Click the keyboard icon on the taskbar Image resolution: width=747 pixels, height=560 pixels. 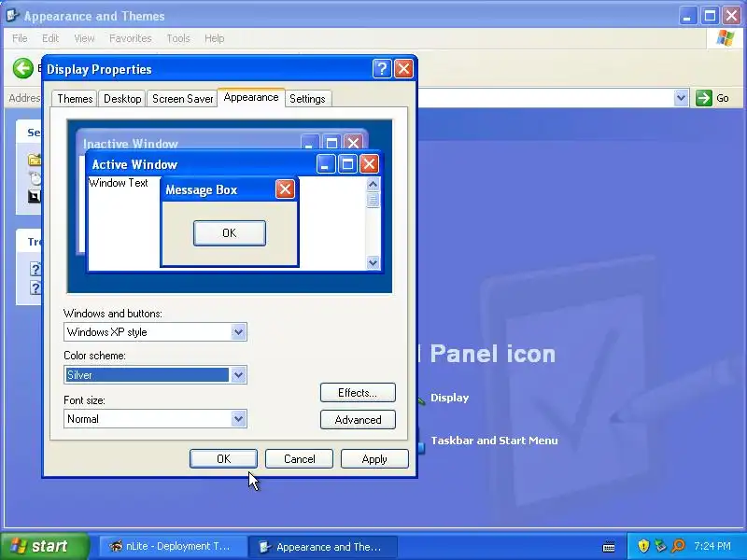tap(609, 546)
